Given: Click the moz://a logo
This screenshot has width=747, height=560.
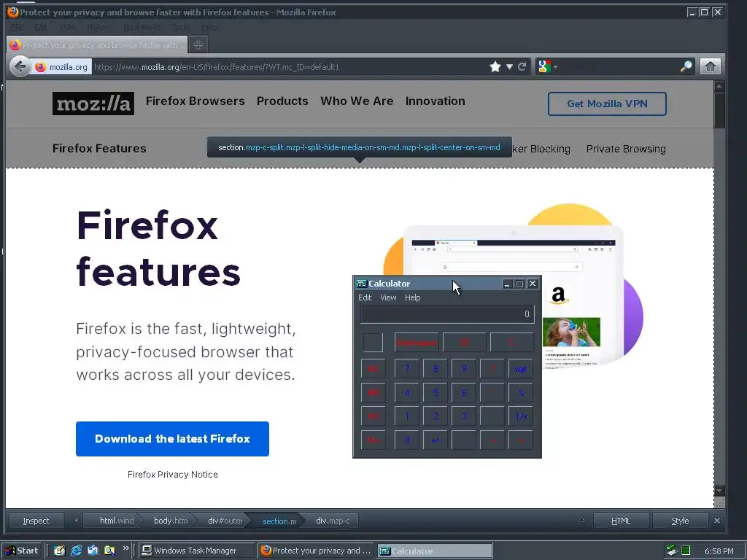Looking at the screenshot, I should 93,104.
